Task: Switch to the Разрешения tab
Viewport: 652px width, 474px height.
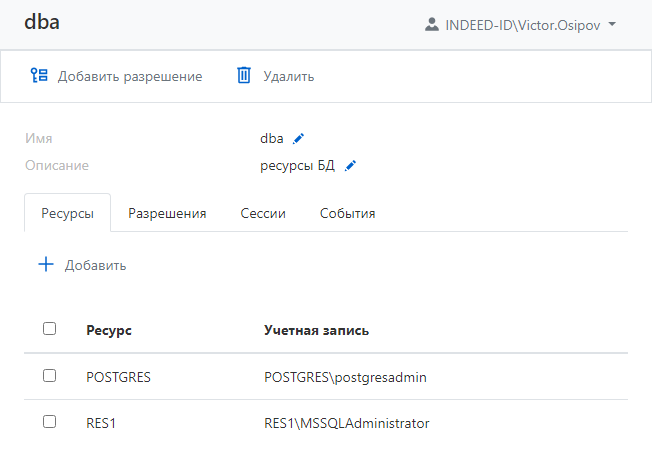Action: pos(167,213)
